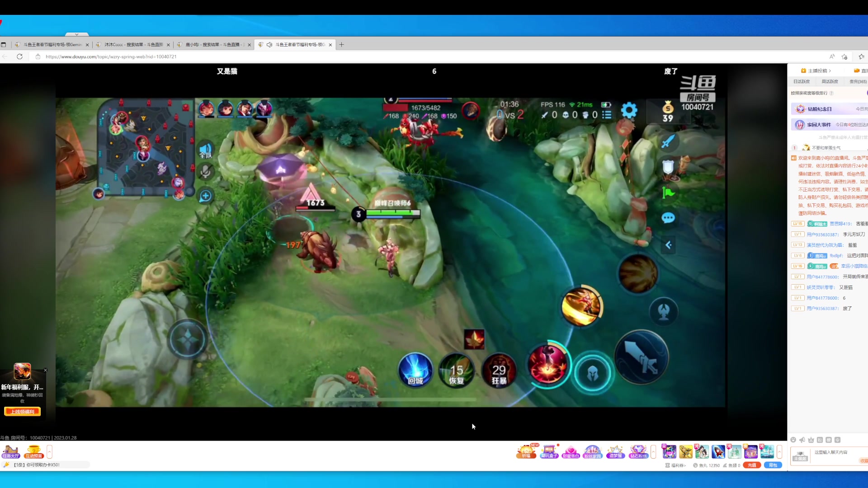Tap the 恢复 heal skill button
Image resolution: width=868 pixels, height=488 pixels.
coord(457,371)
